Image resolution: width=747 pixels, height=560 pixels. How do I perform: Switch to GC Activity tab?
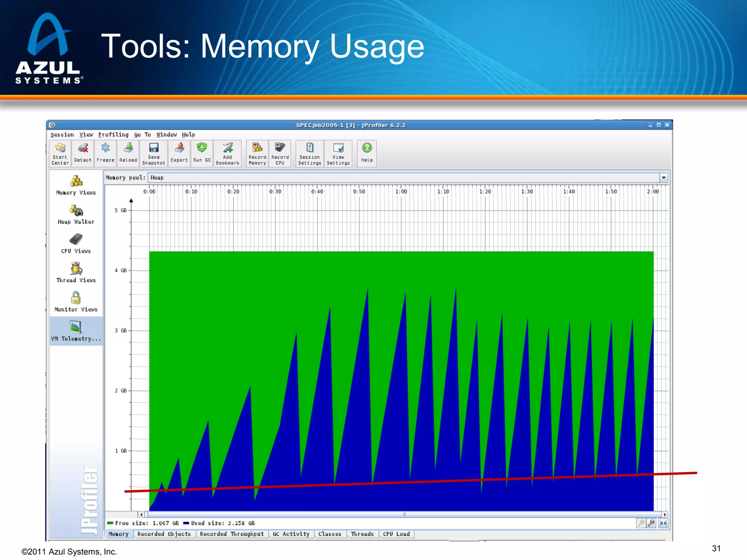[x=291, y=534]
